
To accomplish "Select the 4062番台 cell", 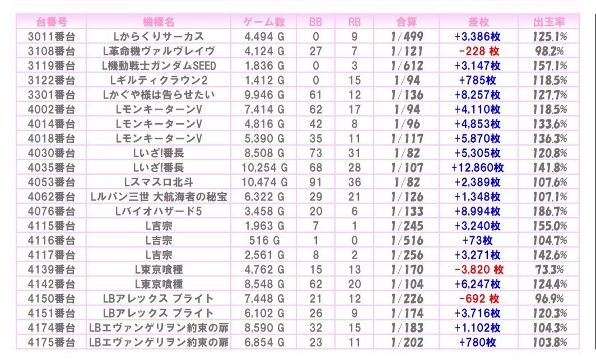I will [x=52, y=197].
